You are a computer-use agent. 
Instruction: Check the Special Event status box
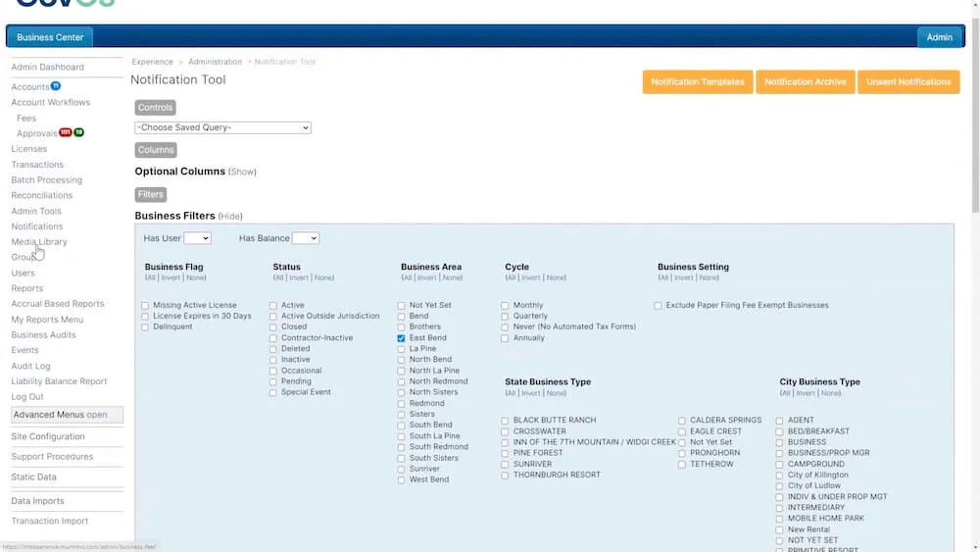click(x=273, y=392)
